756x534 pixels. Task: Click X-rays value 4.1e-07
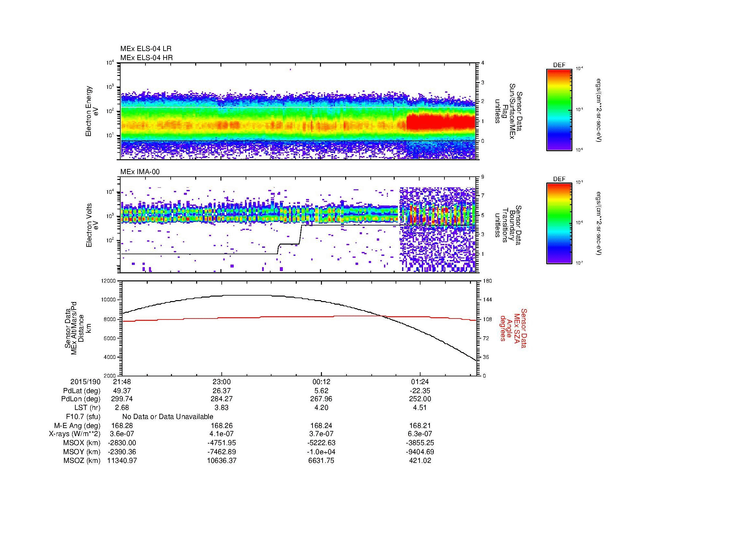222,434
